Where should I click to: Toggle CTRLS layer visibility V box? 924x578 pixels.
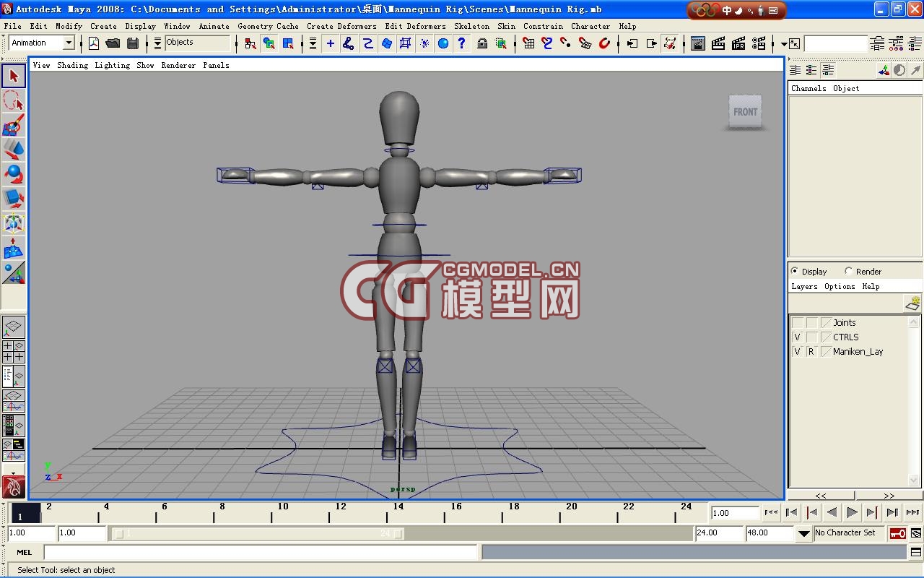pyautogui.click(x=798, y=337)
